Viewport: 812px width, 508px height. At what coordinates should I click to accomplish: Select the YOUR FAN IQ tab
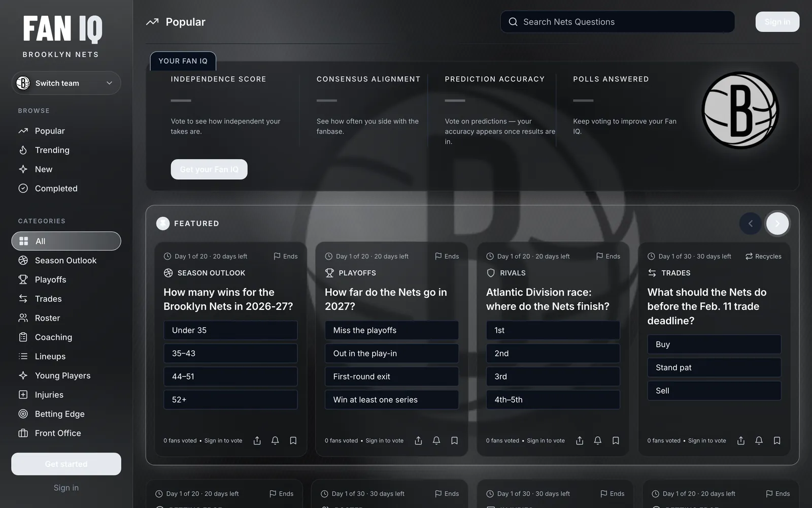pyautogui.click(x=183, y=61)
